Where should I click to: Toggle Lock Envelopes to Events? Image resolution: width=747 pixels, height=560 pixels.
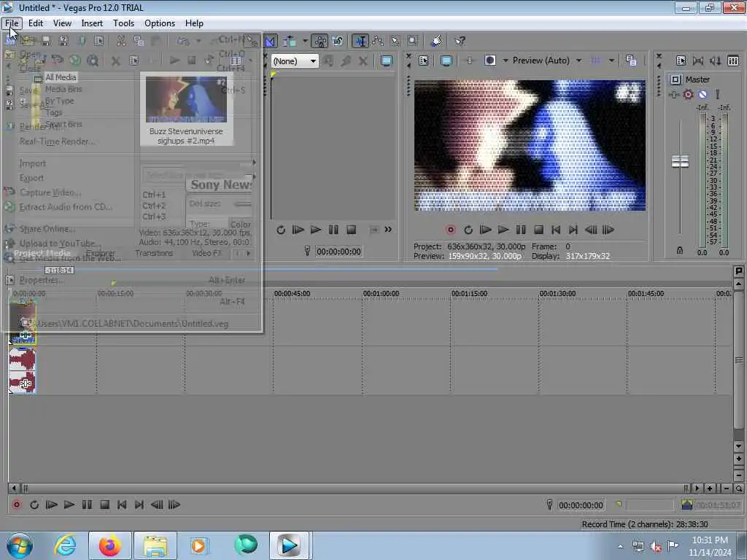coord(321,41)
